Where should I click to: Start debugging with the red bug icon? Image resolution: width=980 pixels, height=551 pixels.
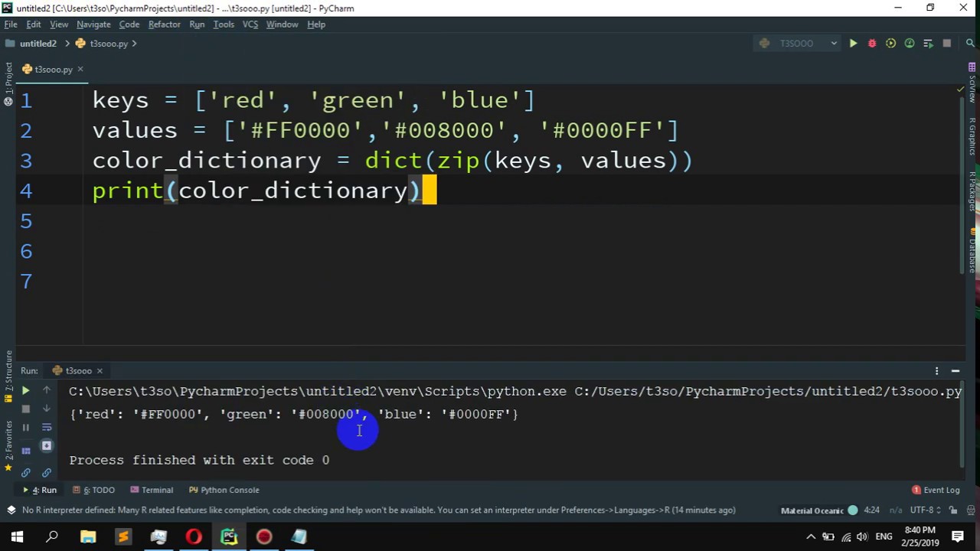[871, 44]
